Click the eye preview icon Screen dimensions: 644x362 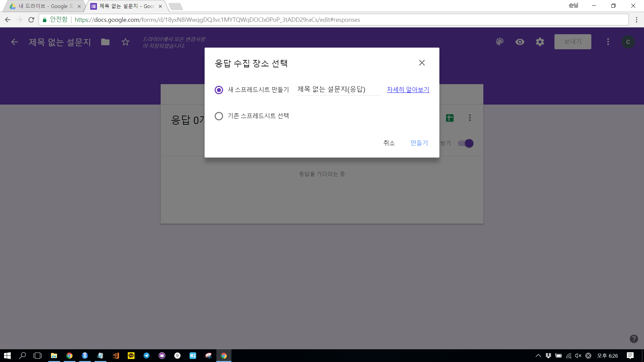coord(520,42)
